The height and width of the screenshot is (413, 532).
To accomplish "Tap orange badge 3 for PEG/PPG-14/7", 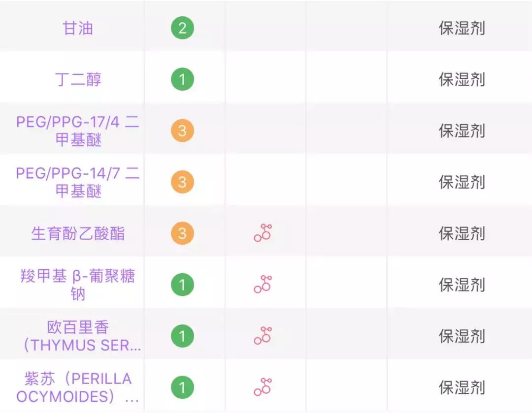I will click(183, 182).
